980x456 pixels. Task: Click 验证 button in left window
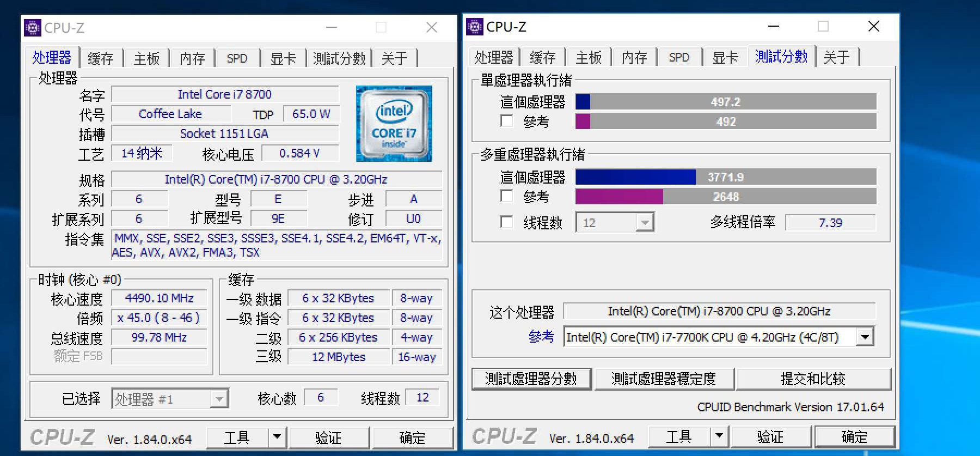(328, 437)
